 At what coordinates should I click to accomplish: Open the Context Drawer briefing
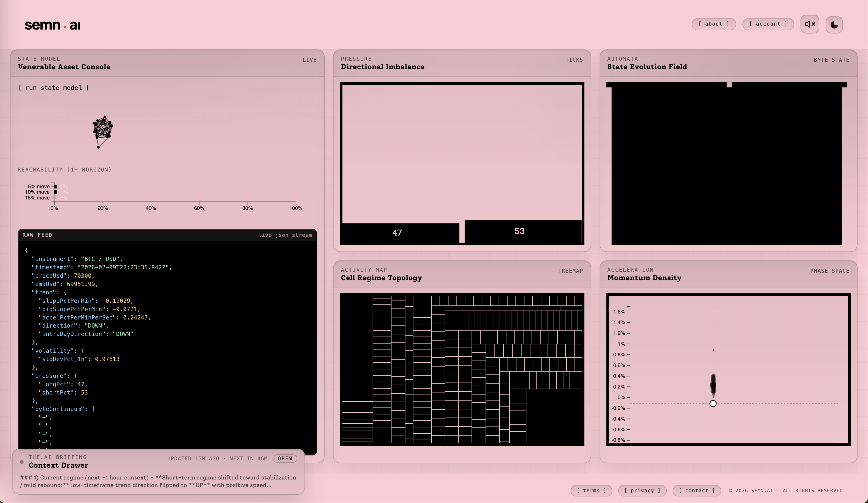click(285, 458)
